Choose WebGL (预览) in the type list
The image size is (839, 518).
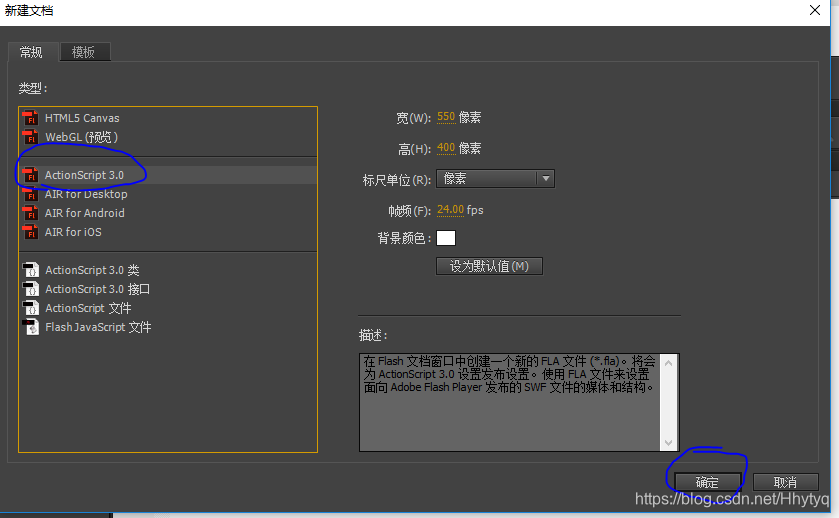click(x=168, y=137)
